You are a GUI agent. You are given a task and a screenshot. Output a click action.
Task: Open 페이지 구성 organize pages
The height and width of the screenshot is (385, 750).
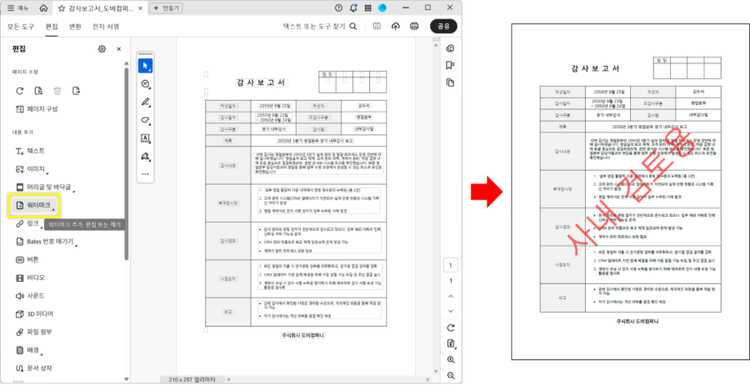(37, 109)
